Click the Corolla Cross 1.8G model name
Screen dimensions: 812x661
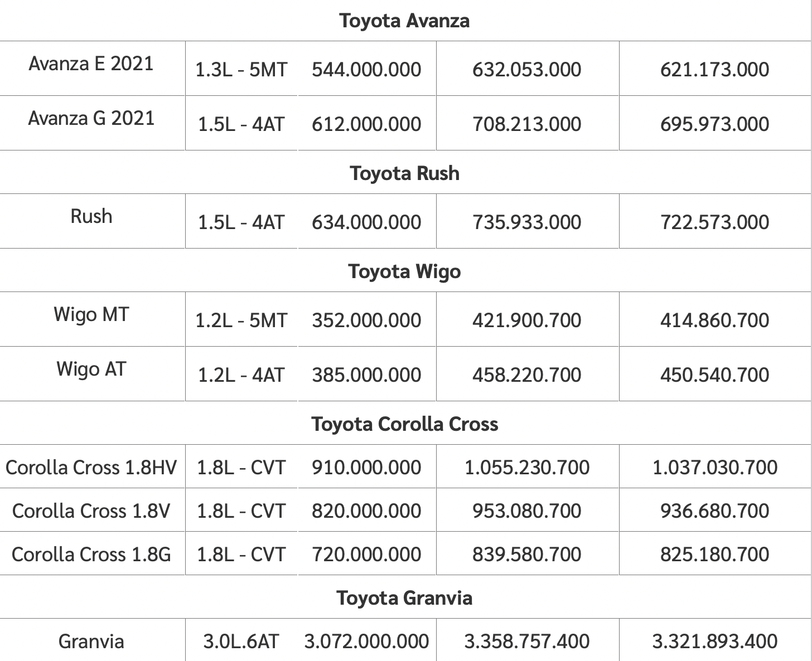coord(91,554)
